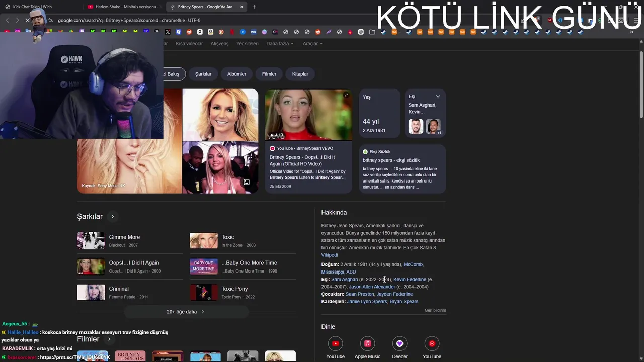Go forward in browser history
This screenshot has width=644, height=362.
(17, 20)
